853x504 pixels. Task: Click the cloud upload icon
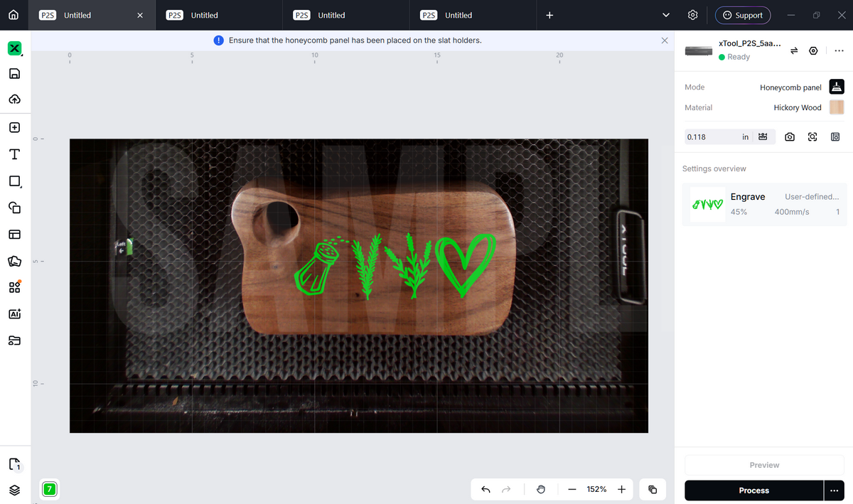click(14, 100)
